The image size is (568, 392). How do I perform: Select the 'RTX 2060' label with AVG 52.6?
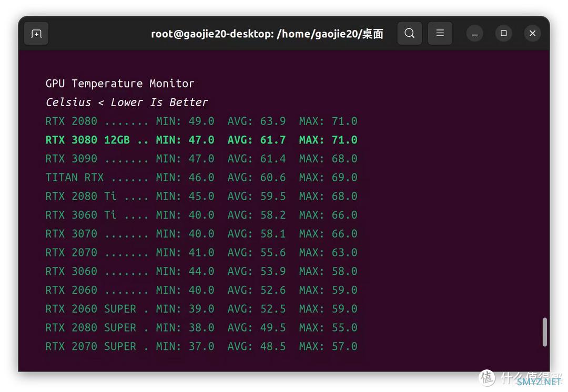(72, 290)
